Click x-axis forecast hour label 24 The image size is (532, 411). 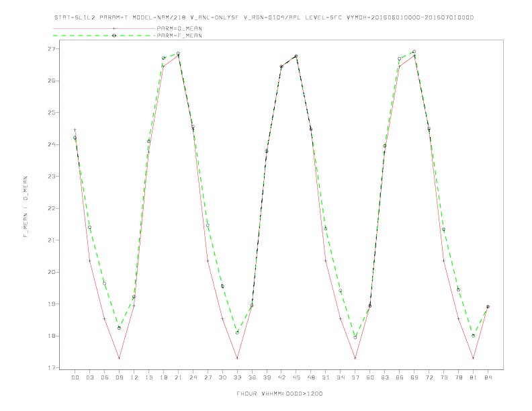(193, 377)
